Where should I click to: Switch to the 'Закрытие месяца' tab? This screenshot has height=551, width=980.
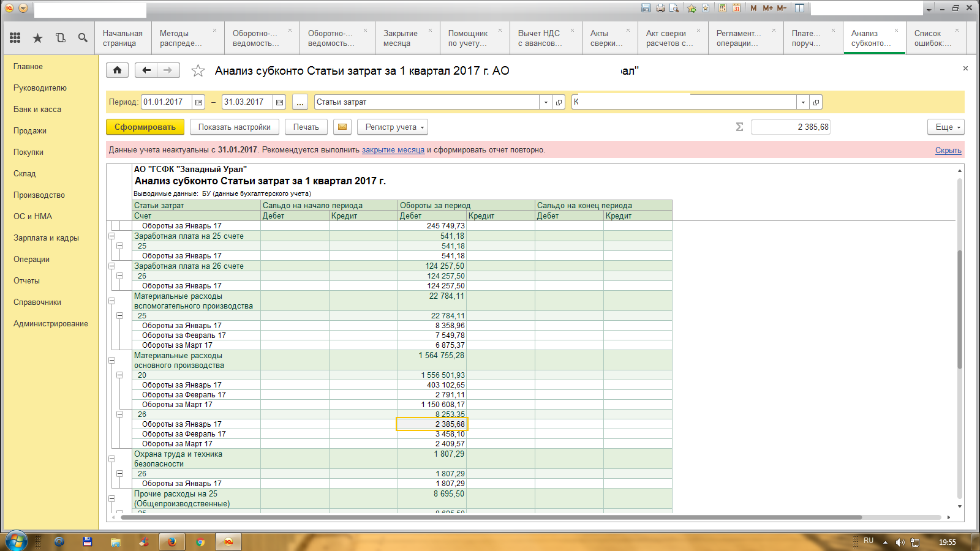[x=401, y=38]
